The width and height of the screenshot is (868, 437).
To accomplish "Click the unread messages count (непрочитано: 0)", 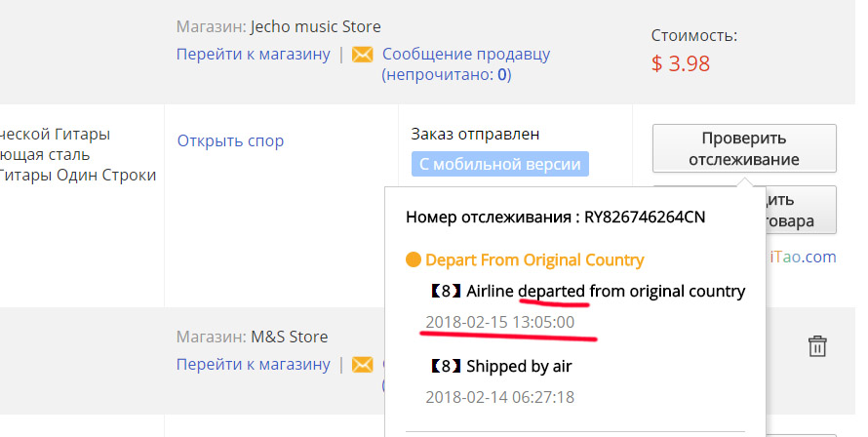I will tap(447, 74).
